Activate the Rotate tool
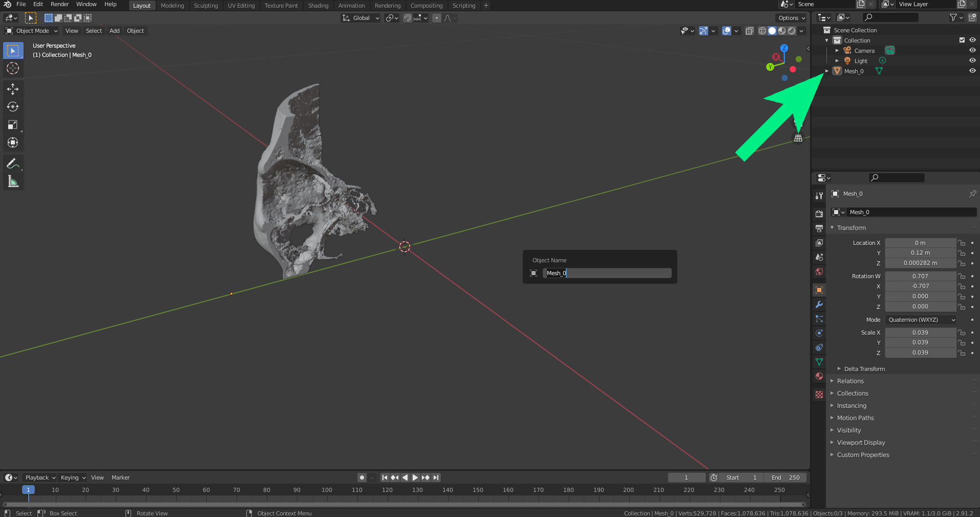Viewport: 980px width, 517px height. [13, 107]
